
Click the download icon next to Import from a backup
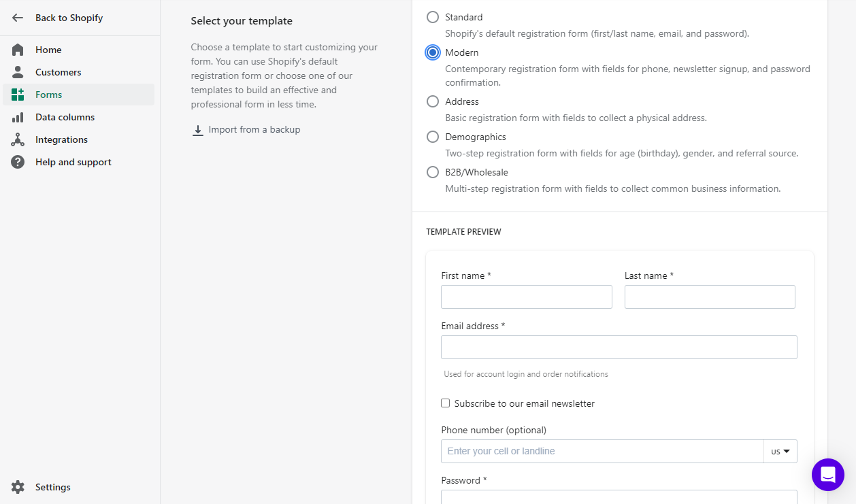pos(198,130)
